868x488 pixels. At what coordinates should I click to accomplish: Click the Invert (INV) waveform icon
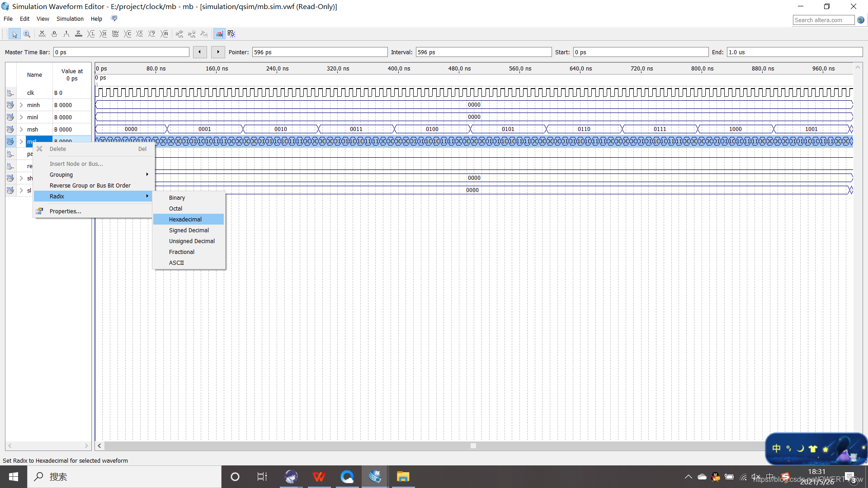(115, 34)
